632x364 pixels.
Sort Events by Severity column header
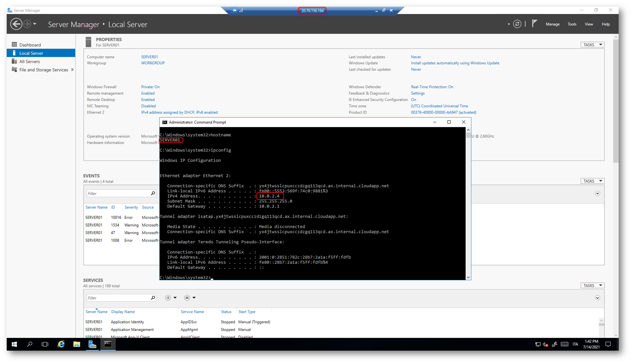click(131, 207)
